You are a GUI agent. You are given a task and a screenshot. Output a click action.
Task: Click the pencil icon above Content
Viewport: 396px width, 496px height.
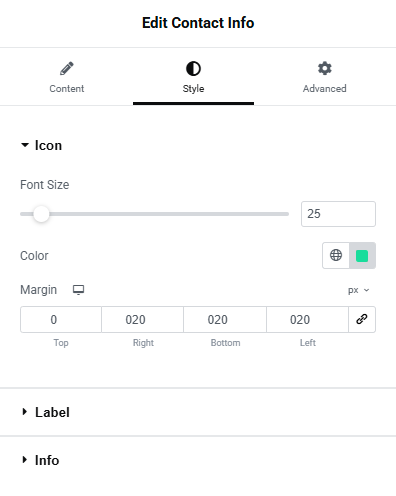click(x=67, y=68)
